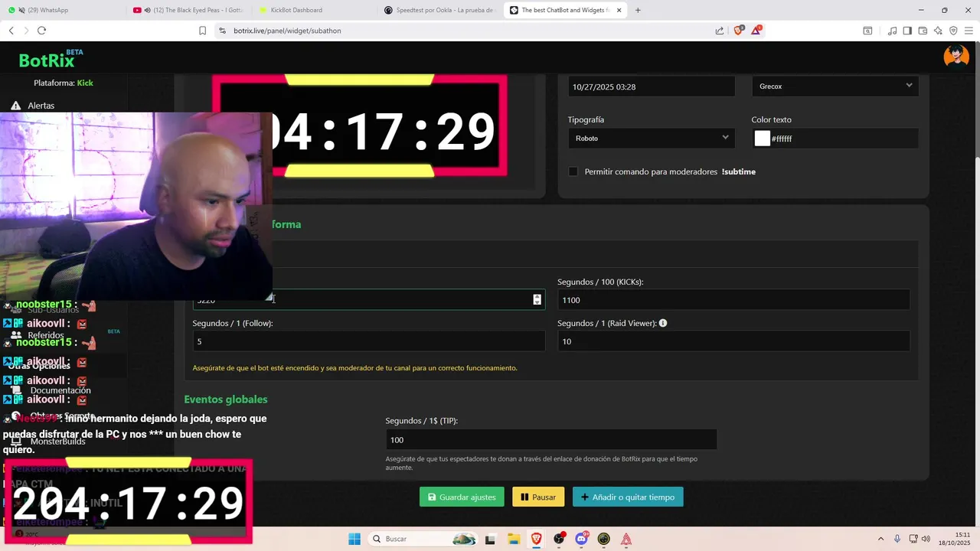Open the Referidos sidebar link
Viewport: 980px width, 551px height.
click(46, 335)
